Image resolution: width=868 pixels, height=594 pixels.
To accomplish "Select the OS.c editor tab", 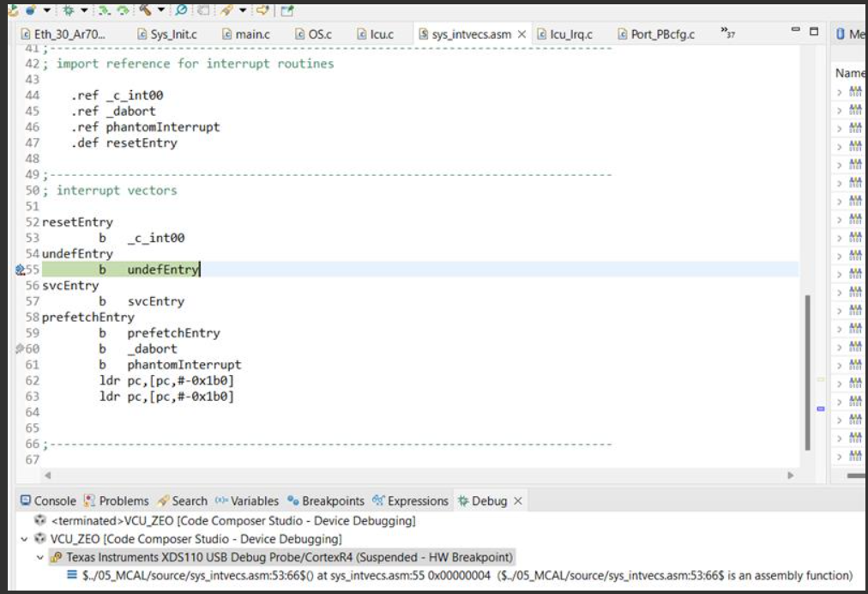I will [x=313, y=34].
